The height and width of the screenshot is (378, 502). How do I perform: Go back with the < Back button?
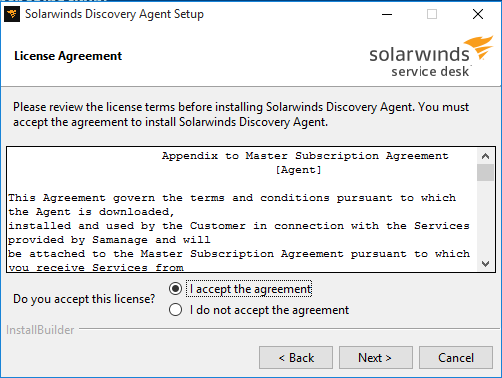(296, 358)
